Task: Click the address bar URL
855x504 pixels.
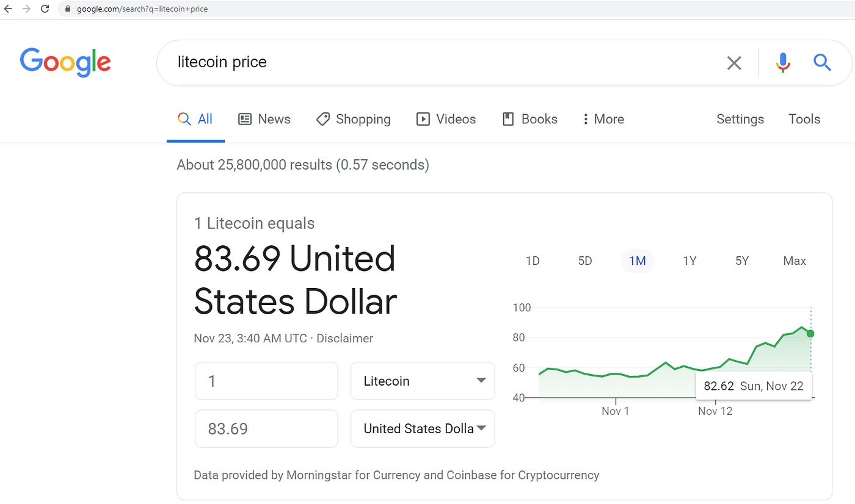Action: (x=142, y=9)
